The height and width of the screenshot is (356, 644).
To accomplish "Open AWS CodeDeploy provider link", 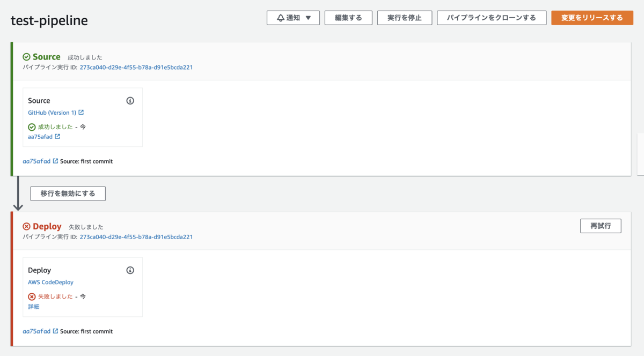I will (50, 282).
